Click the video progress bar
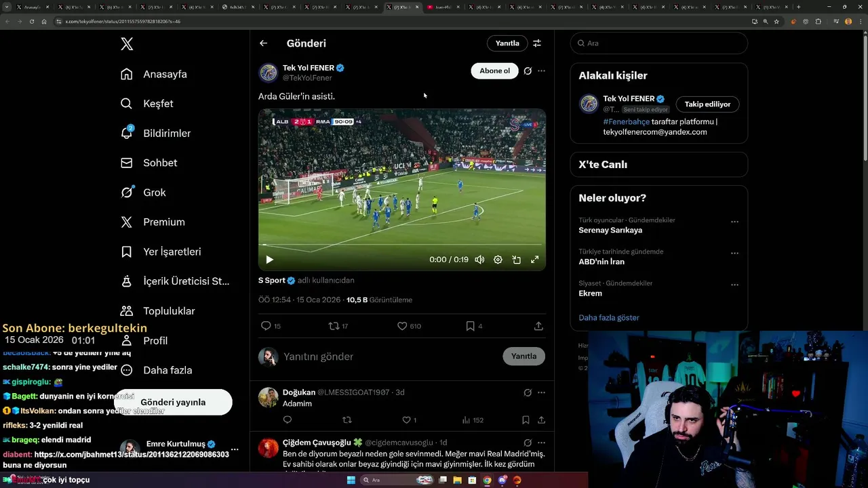The image size is (868, 488). (402, 245)
